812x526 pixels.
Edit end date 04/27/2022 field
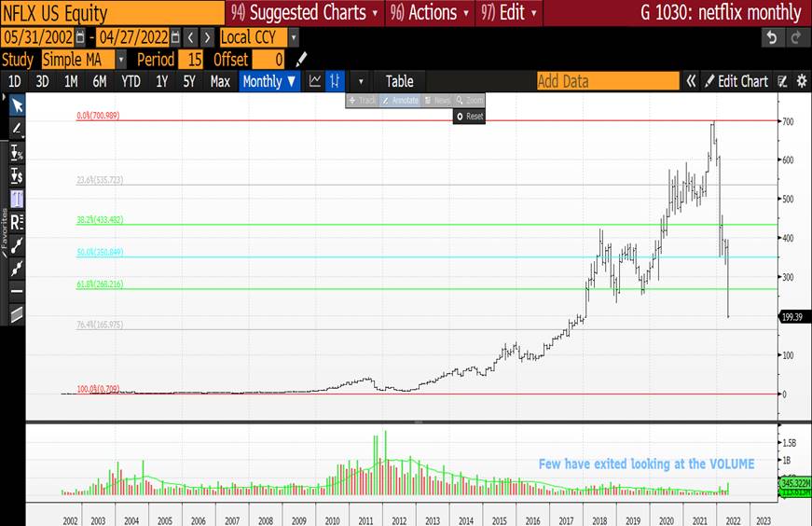point(133,37)
